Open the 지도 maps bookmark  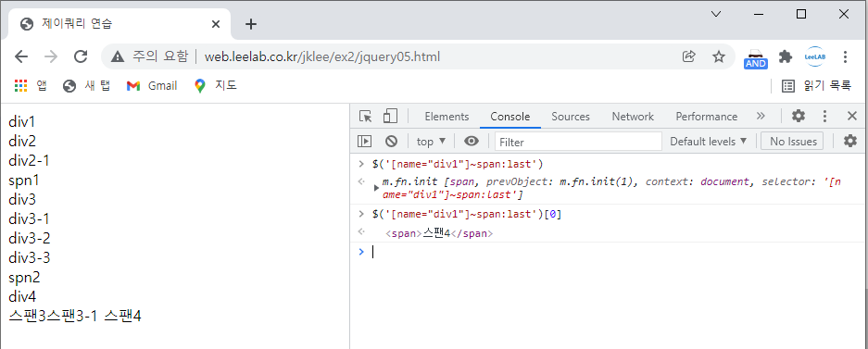(x=216, y=86)
